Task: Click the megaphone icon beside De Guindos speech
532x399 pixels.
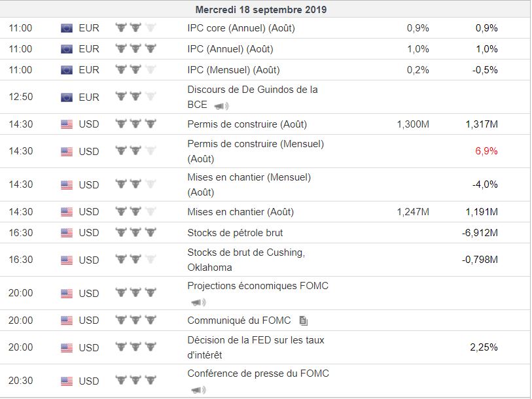Action: (221, 106)
